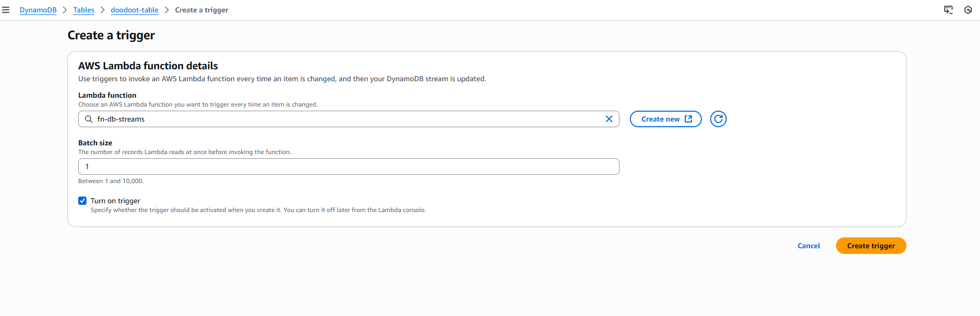
Task: Return to doodoot-table via breadcrumb
Action: tap(134, 10)
